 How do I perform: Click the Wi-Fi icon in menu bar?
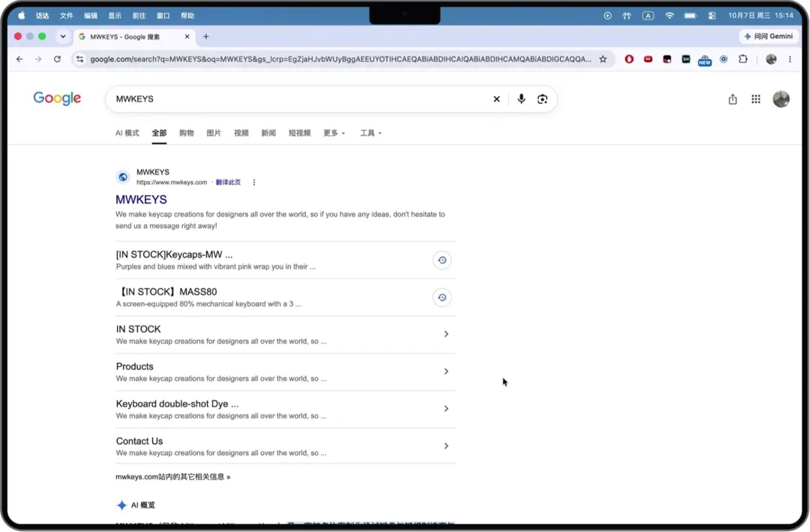669,16
